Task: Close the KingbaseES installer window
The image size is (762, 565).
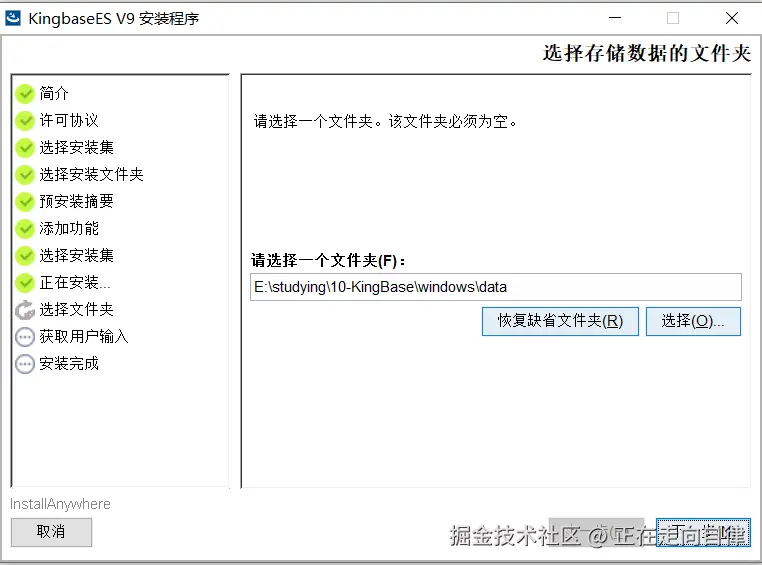Action: click(x=731, y=18)
